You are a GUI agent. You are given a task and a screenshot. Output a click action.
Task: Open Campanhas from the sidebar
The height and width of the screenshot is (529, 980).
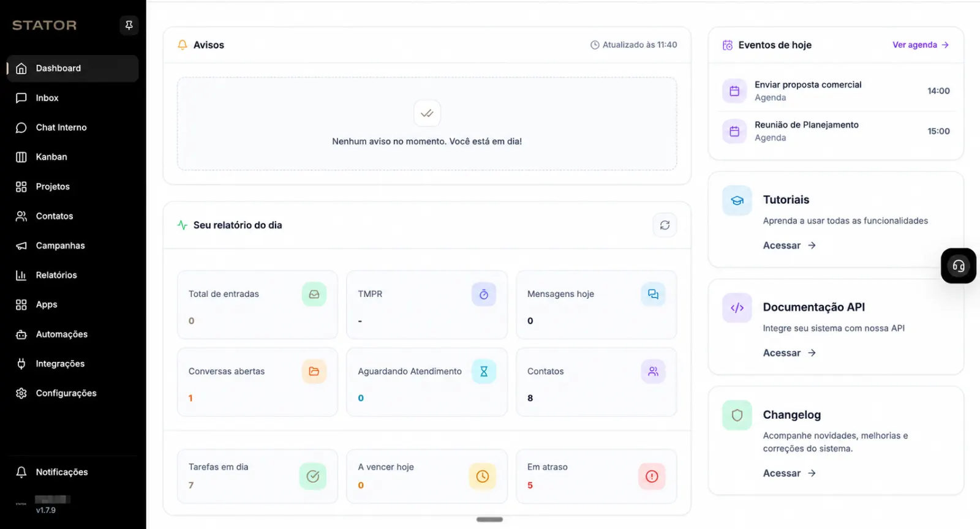point(73,246)
